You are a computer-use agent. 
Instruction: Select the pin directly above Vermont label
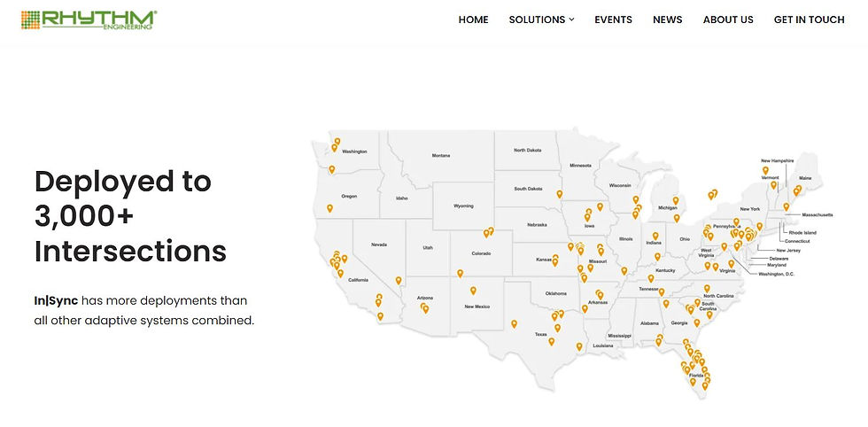(x=765, y=171)
